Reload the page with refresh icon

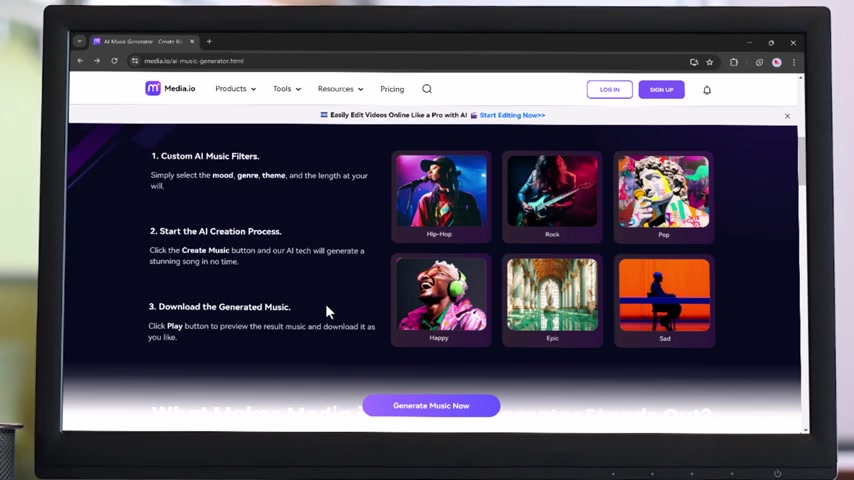[114, 61]
